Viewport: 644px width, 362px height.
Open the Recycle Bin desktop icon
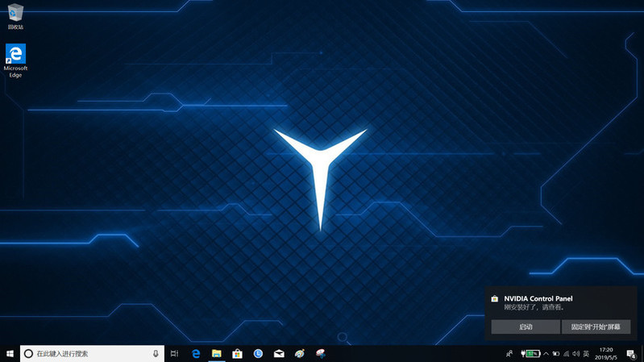pyautogui.click(x=15, y=14)
